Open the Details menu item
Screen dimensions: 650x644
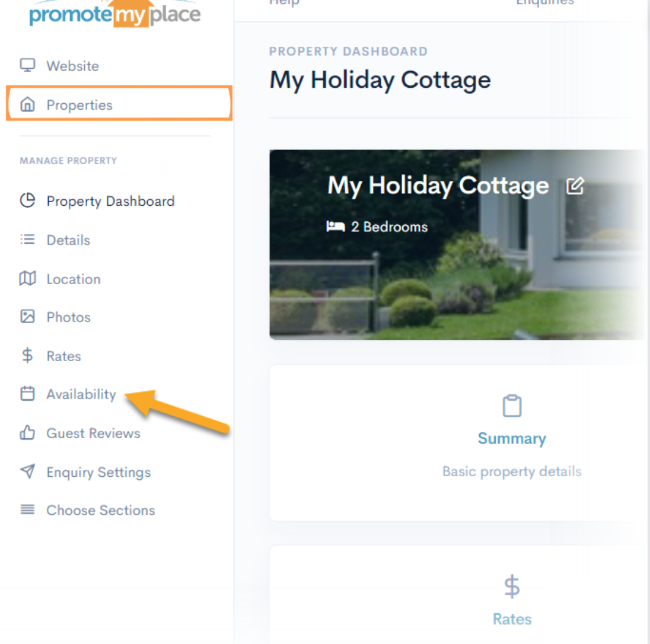click(x=68, y=240)
